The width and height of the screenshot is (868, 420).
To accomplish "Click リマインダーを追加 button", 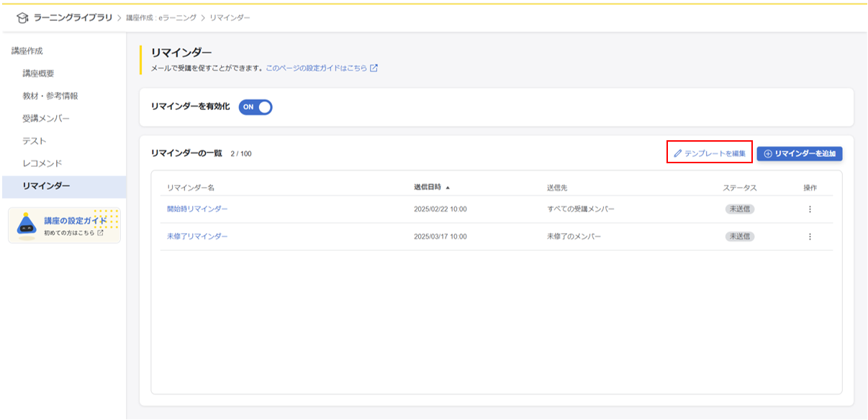I will point(800,153).
